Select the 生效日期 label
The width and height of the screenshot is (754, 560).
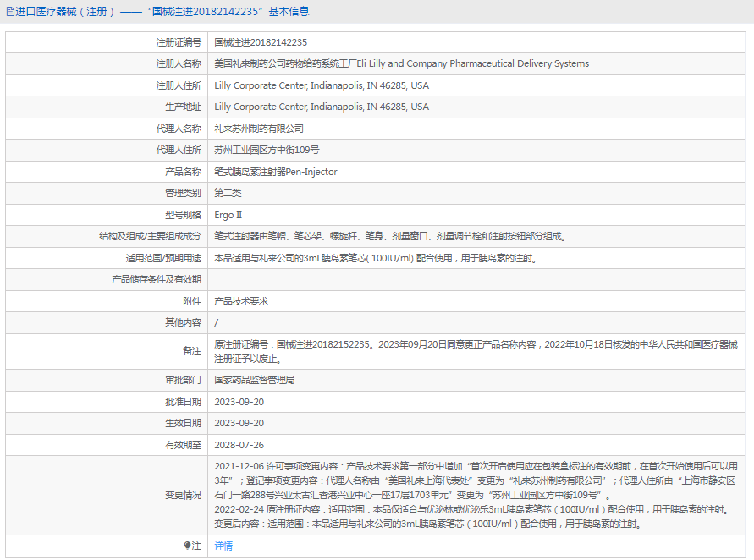[x=183, y=423]
